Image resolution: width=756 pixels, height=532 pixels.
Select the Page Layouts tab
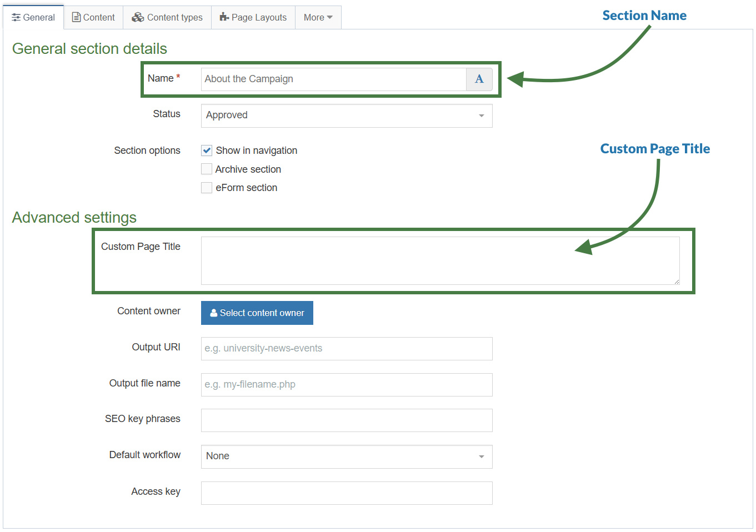click(x=253, y=17)
